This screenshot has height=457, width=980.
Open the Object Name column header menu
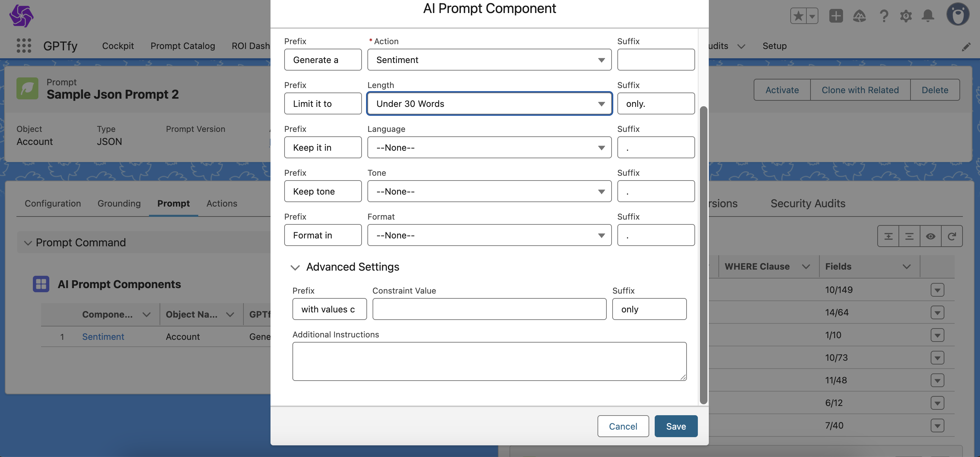tap(230, 315)
